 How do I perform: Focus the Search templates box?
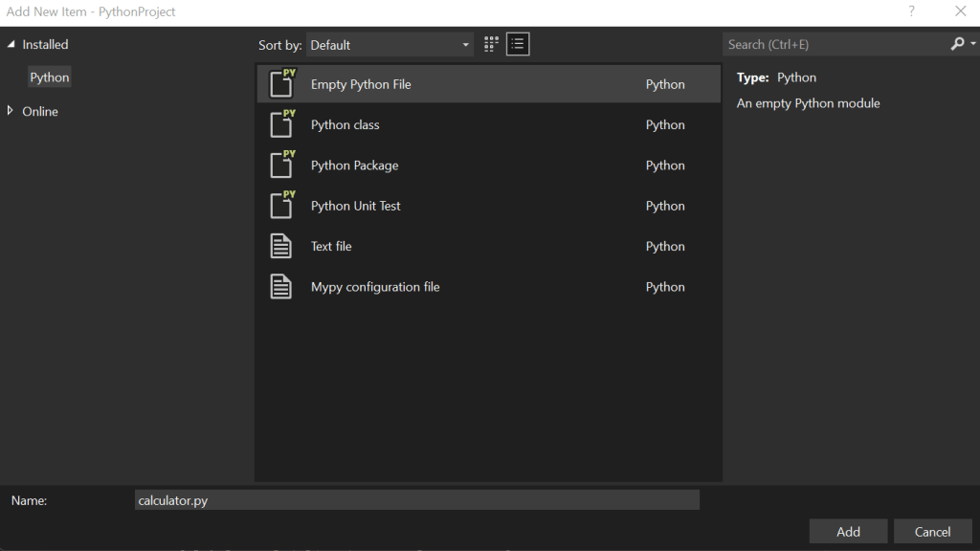(835, 44)
